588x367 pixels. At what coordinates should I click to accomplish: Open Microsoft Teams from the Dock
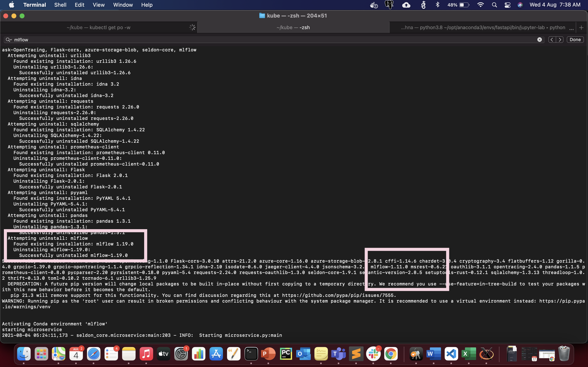click(x=339, y=354)
